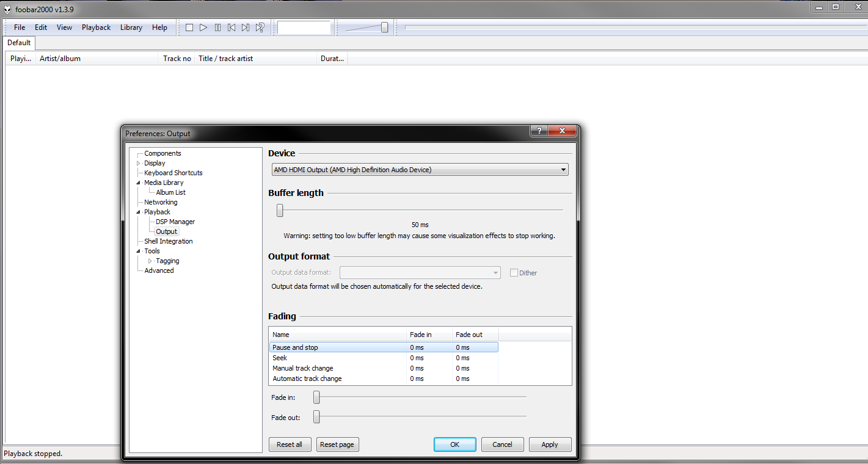Open the Advanced preferences page
This screenshot has height=464, width=868.
pos(159,270)
